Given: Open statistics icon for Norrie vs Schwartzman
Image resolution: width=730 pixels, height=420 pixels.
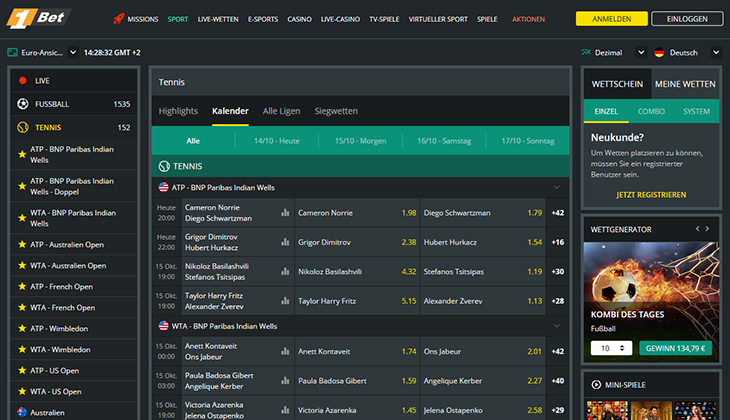Looking at the screenshot, I should point(285,213).
